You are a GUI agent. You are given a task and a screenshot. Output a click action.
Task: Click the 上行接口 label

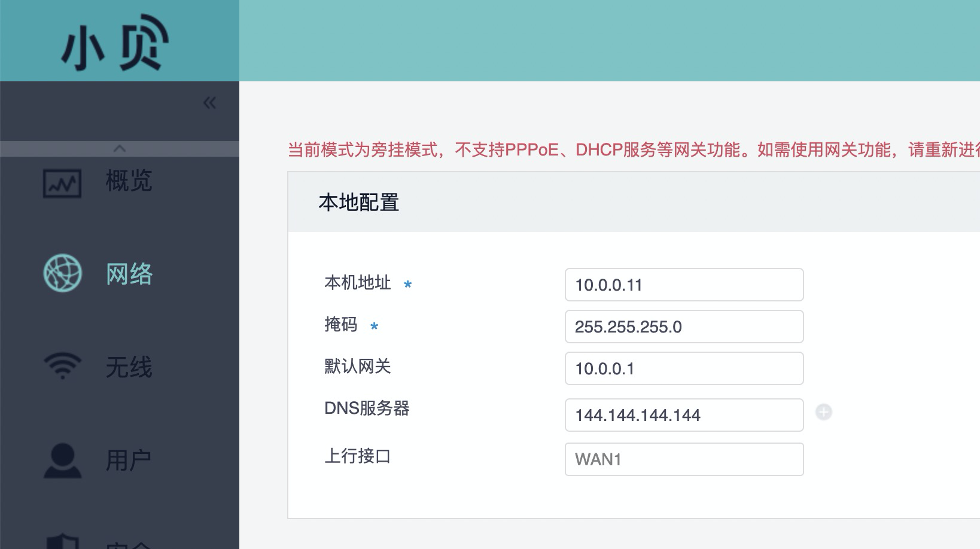pyautogui.click(x=357, y=456)
